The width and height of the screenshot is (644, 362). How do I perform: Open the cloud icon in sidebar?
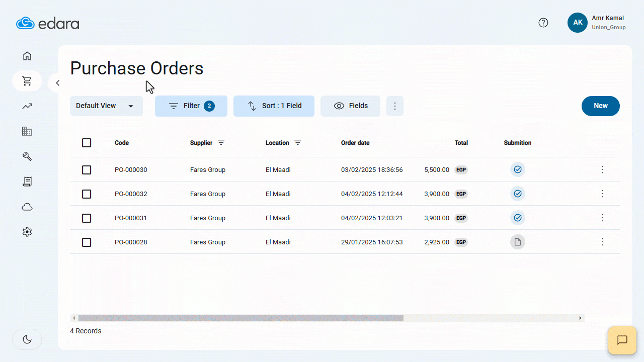[27, 207]
